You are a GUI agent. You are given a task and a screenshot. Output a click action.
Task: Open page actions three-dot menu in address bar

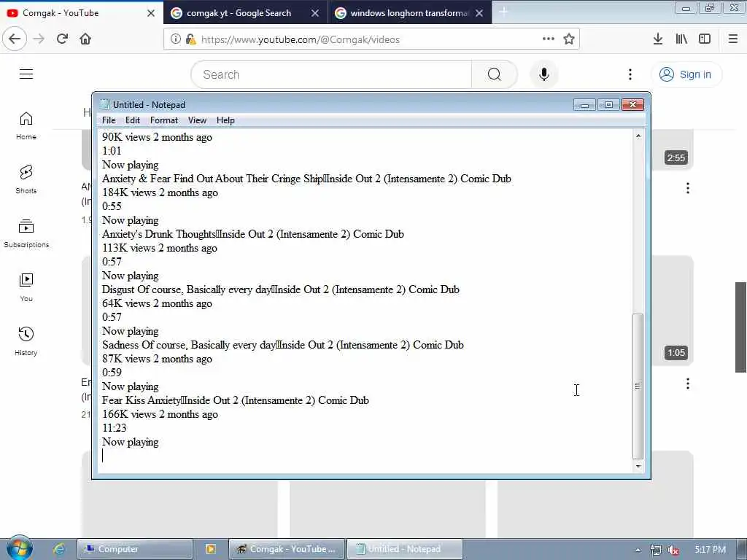[x=549, y=39]
